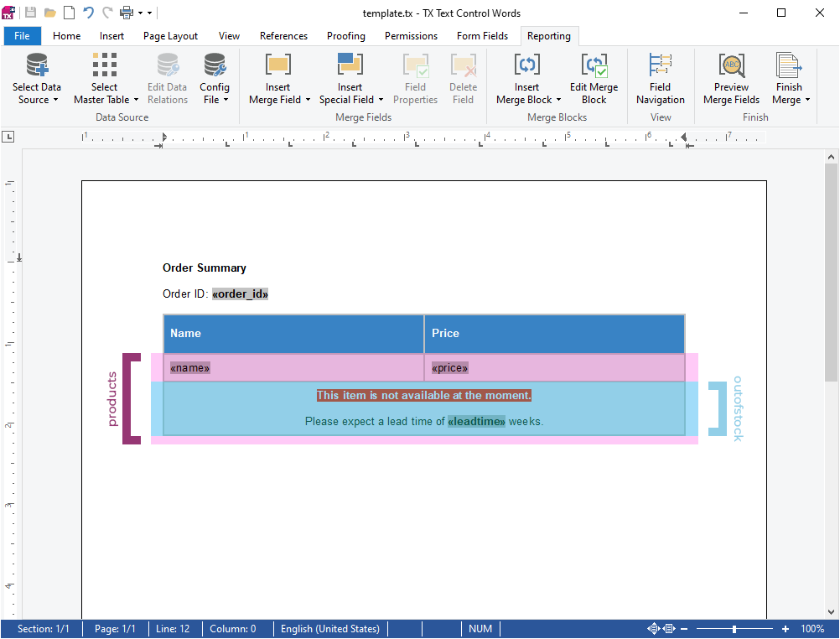
Task: Click the Select Data Source icon
Action: pyautogui.click(x=37, y=65)
